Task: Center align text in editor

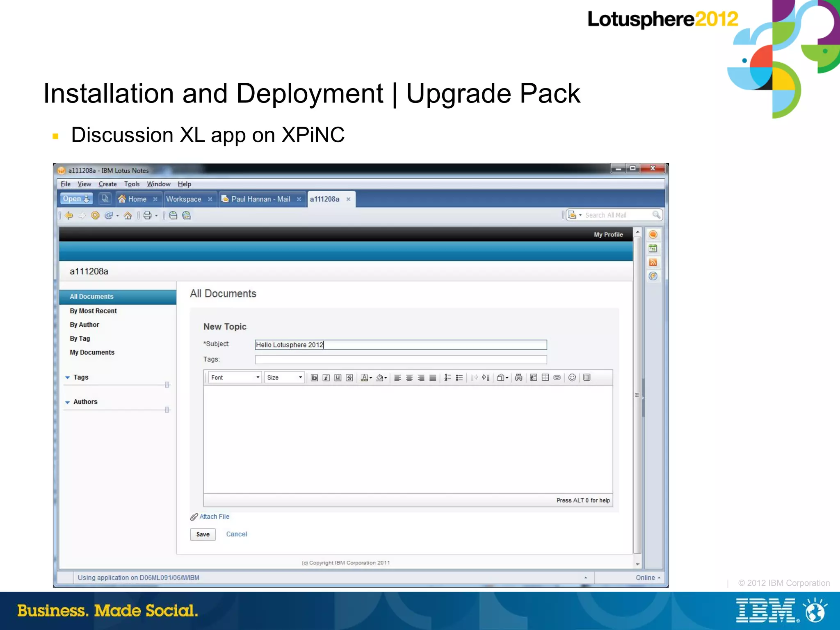Action: (409, 378)
